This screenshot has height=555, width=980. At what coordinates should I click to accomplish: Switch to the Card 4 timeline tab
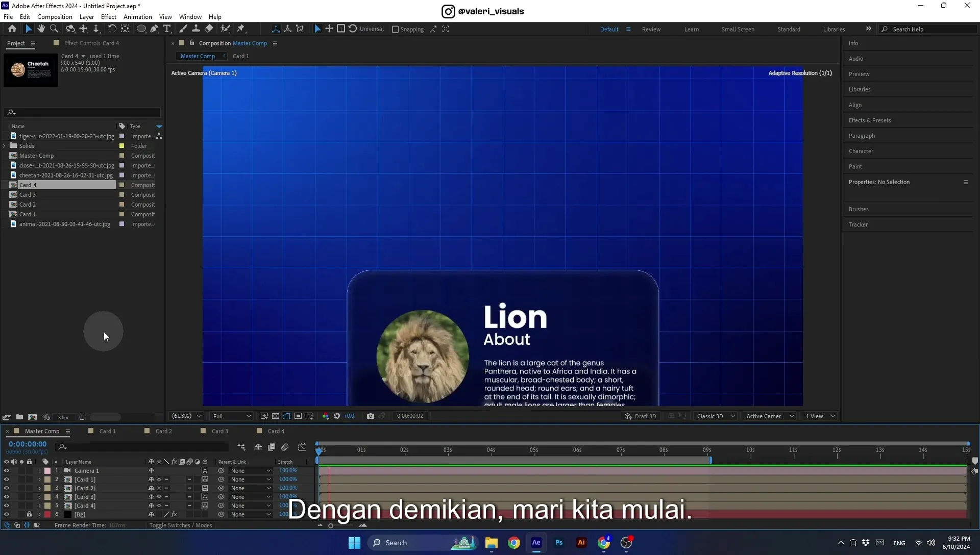(x=276, y=432)
